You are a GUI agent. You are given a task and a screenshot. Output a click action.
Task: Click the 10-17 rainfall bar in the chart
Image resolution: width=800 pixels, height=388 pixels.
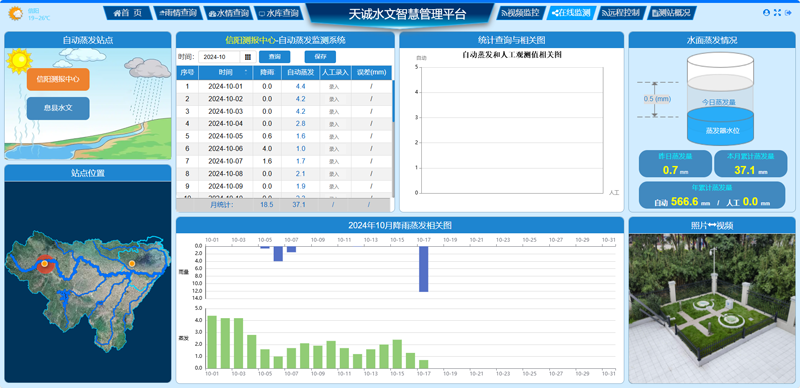click(423, 269)
